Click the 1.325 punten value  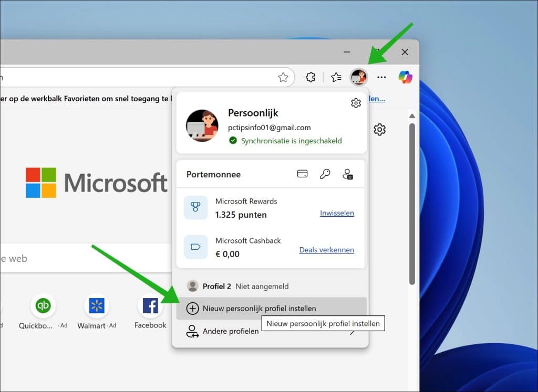click(x=241, y=215)
